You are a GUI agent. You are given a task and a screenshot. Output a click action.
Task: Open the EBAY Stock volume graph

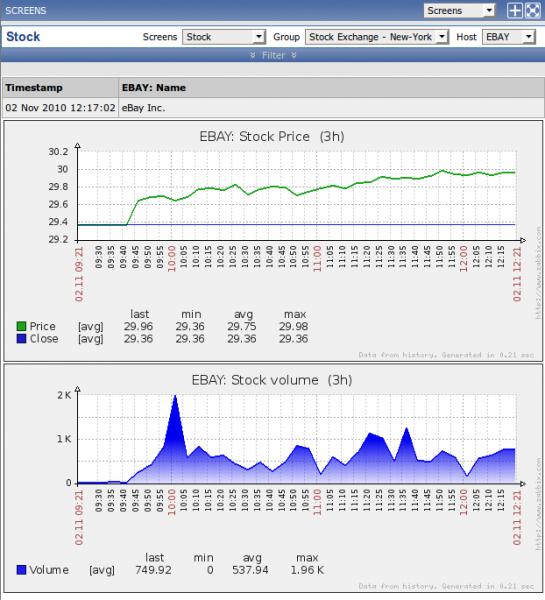[x=273, y=479]
